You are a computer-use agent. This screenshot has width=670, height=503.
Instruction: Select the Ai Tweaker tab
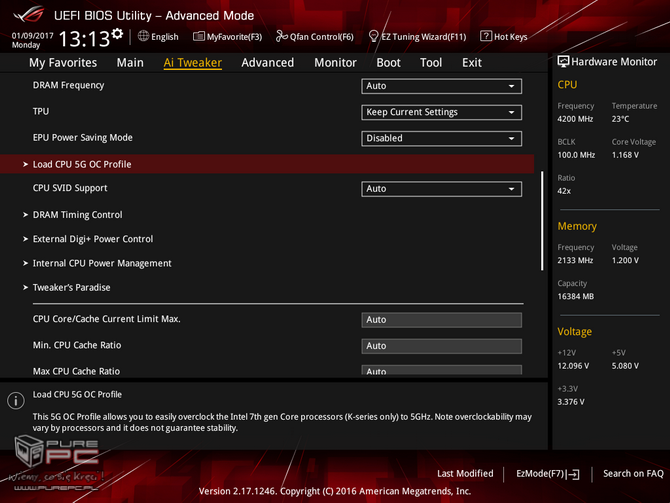point(192,63)
